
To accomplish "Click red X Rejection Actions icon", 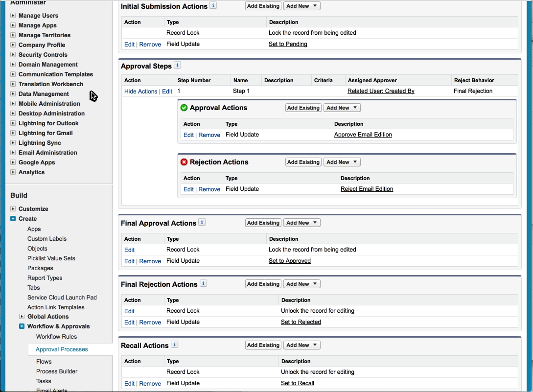I will click(184, 162).
